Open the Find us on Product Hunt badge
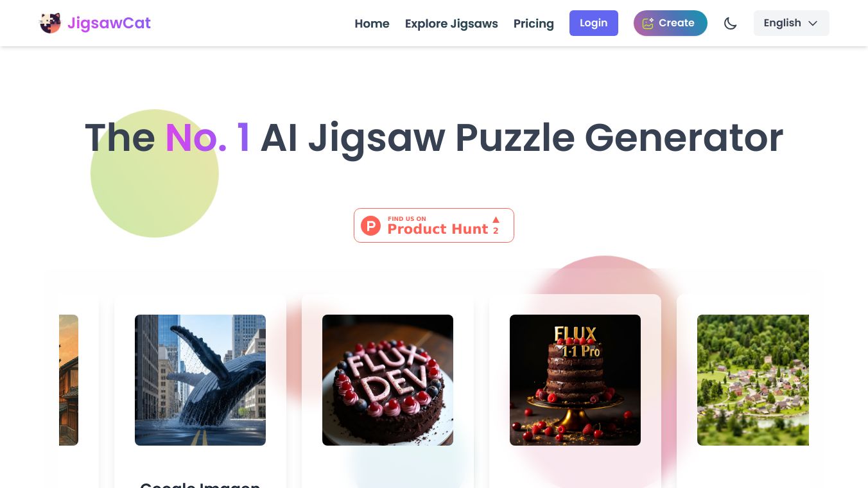Viewport: 868px width, 488px height. (x=434, y=225)
